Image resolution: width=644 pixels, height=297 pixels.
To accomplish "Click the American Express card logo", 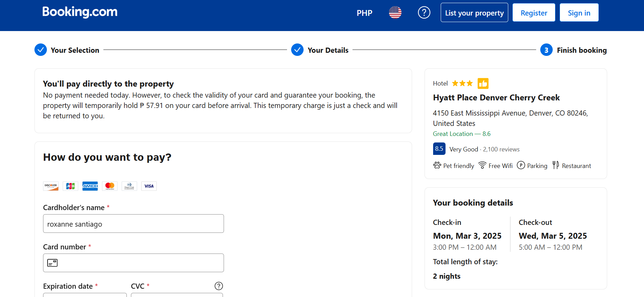I will pyautogui.click(x=90, y=186).
